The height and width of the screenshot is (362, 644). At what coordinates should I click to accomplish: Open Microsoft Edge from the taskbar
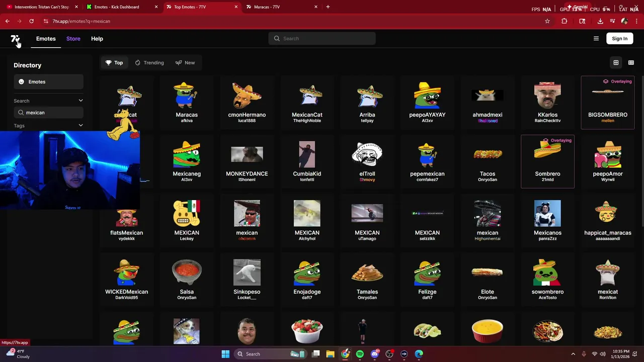(419, 354)
